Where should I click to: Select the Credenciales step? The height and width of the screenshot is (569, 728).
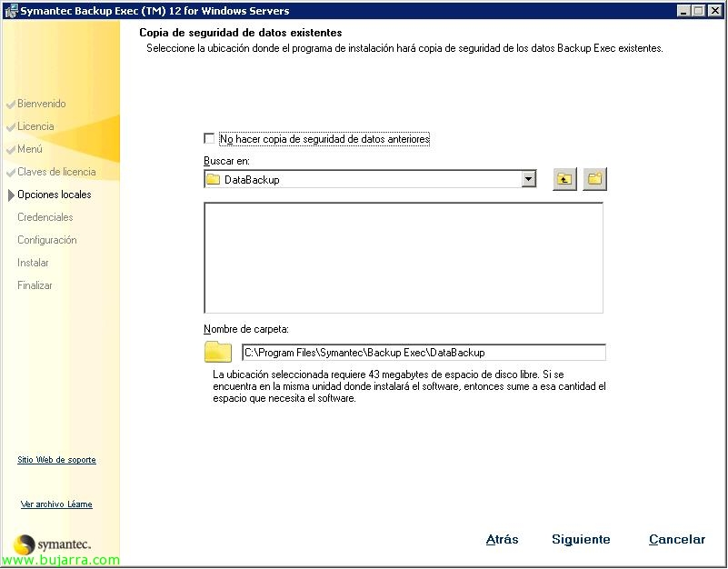(x=45, y=217)
